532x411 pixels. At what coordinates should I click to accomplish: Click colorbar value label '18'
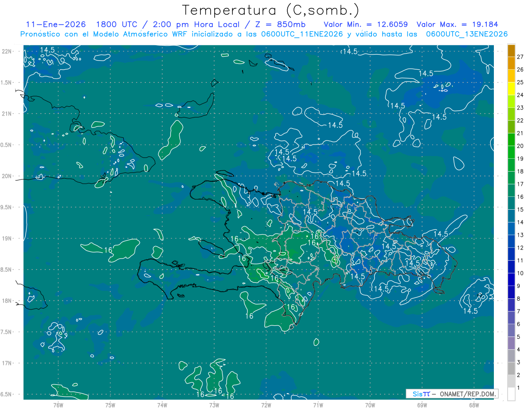coord(520,171)
